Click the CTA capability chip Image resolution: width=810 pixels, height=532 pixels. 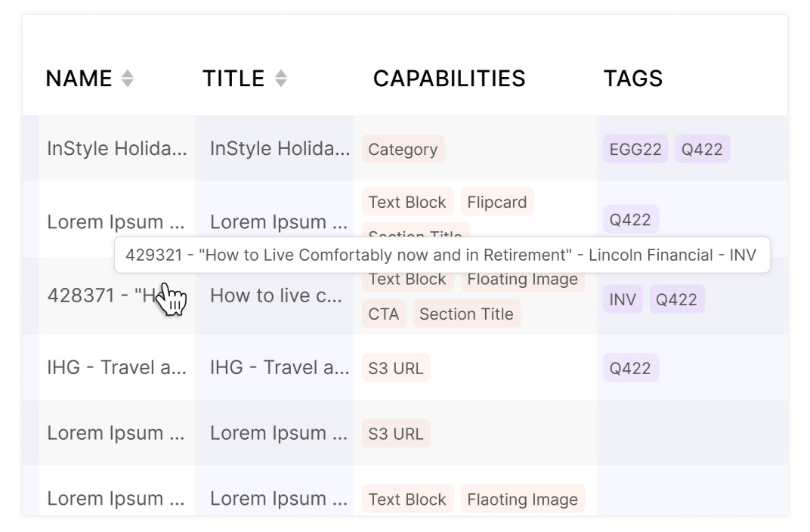384,314
